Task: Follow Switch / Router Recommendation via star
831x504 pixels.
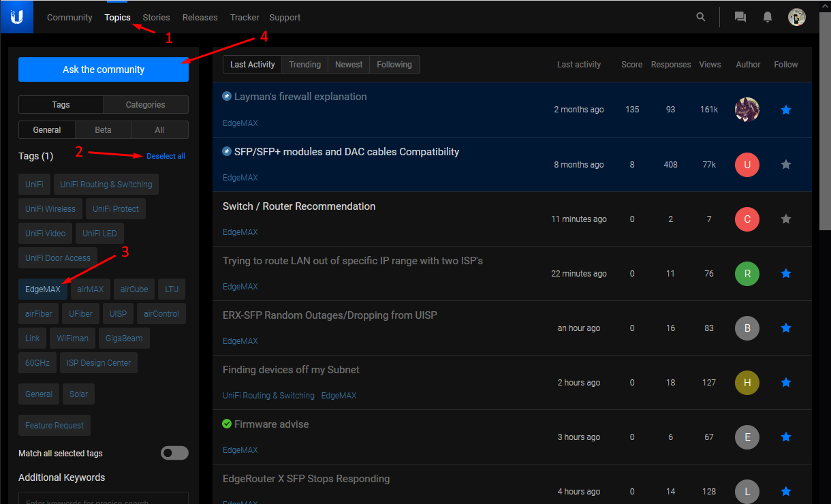Action: pyautogui.click(x=786, y=219)
